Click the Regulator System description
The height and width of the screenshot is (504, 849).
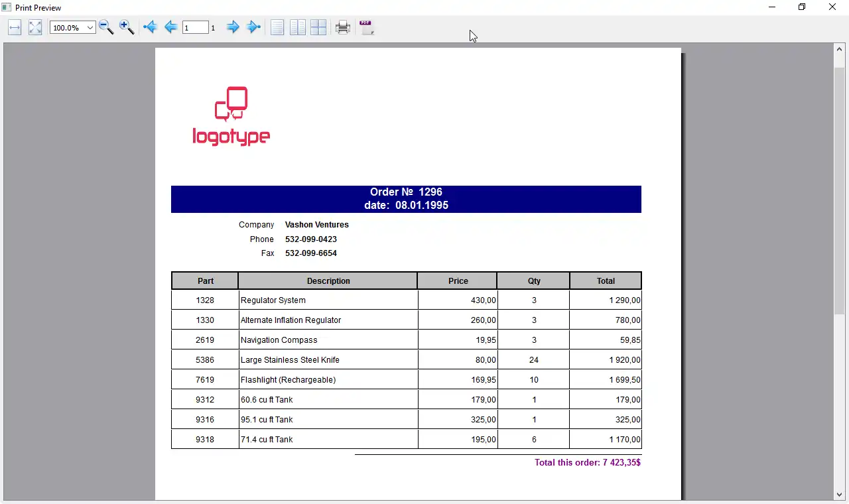(273, 300)
